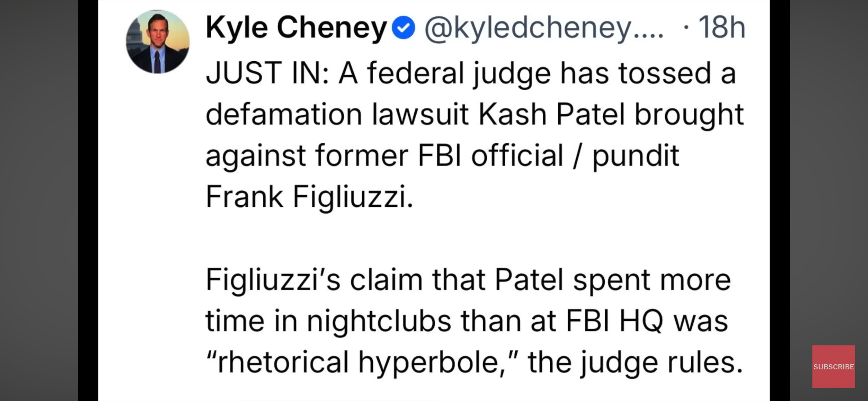Click the words the judge rules

[x=635, y=362]
